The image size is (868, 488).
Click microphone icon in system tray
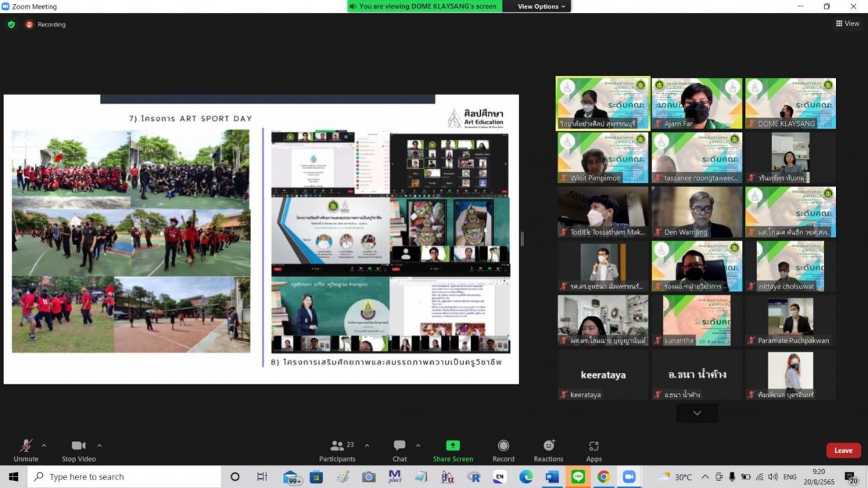(732, 476)
